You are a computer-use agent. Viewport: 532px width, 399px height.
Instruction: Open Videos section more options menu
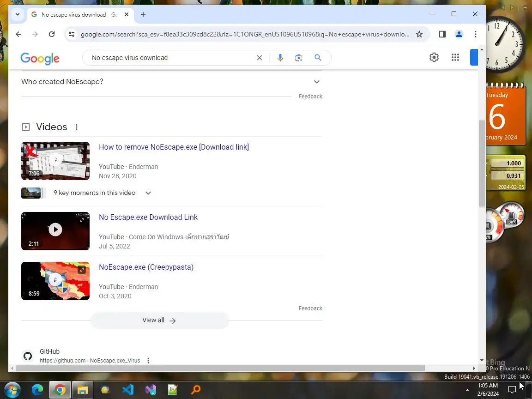(77, 127)
